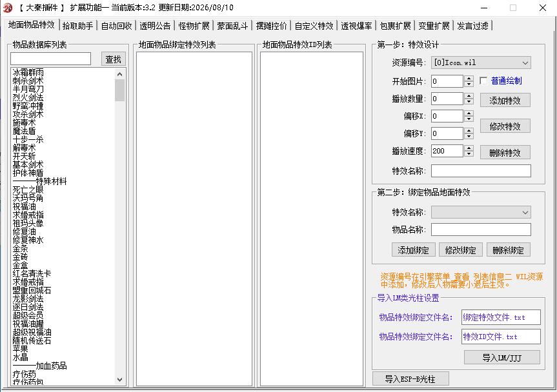
Task: Click item list scrollbar up arrow
Action: [119, 74]
